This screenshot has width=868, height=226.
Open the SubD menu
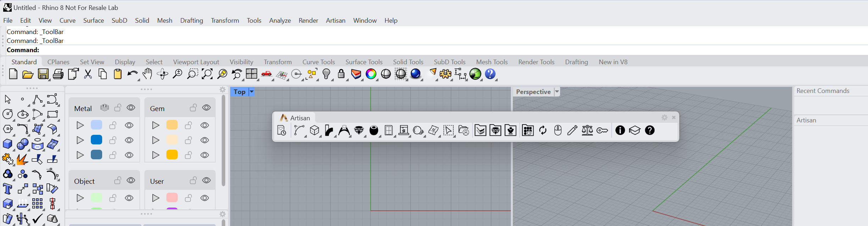coord(120,21)
